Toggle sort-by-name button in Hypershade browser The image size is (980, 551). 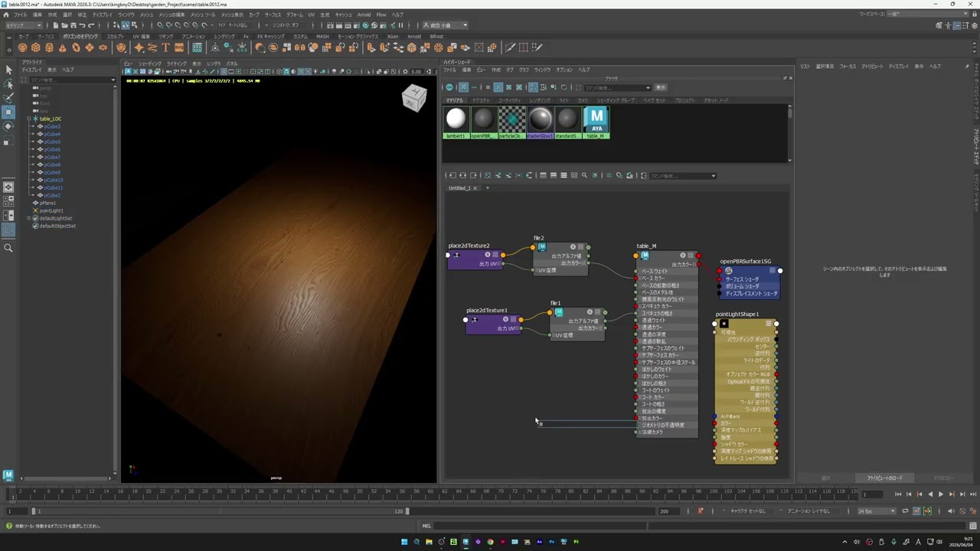pyautogui.click(x=533, y=87)
